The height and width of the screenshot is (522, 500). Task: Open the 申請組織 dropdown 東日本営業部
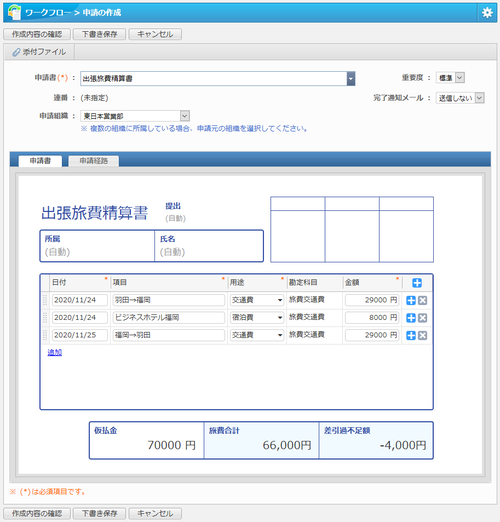pyautogui.click(x=135, y=116)
